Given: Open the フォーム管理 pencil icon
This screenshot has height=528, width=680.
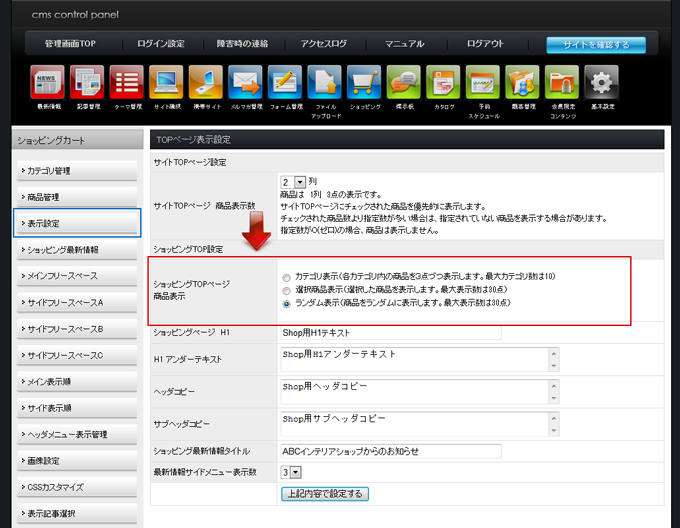Looking at the screenshot, I should tap(285, 82).
